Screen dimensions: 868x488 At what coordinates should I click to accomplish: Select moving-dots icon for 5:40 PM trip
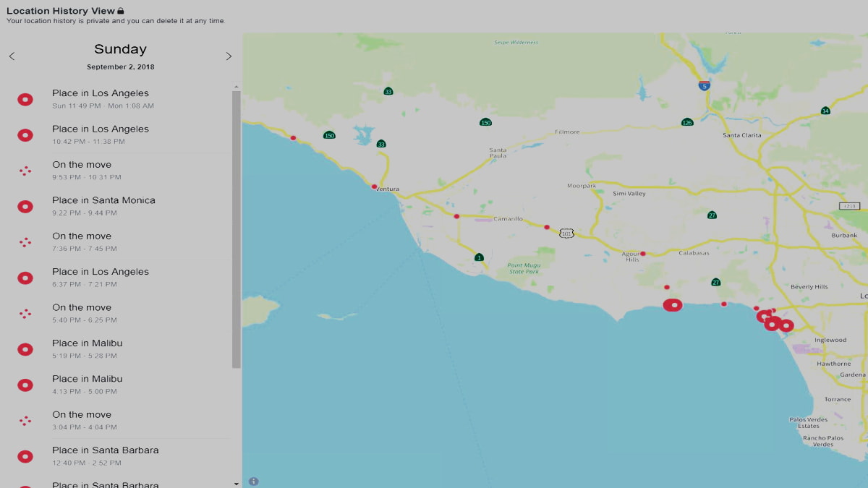click(25, 314)
